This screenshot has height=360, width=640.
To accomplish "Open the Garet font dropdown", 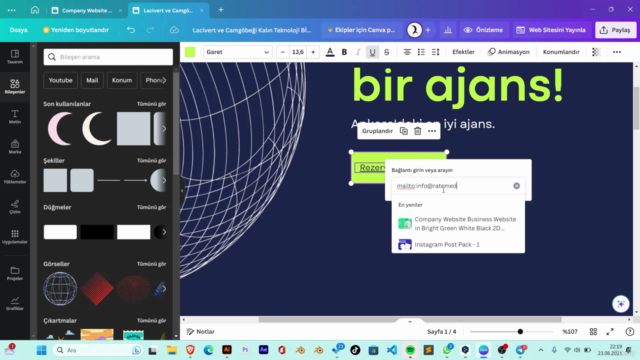I will (x=238, y=52).
